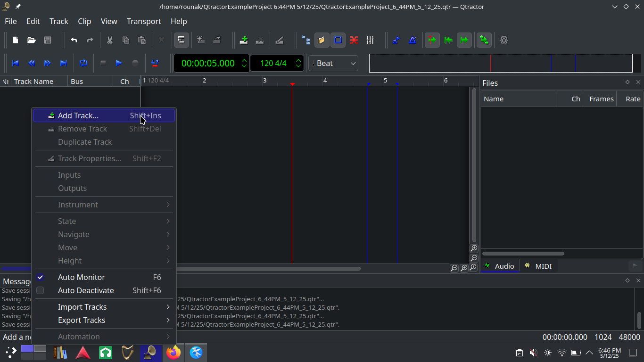
Task: Toggle the Loop transport button
Action: pyautogui.click(x=83, y=63)
